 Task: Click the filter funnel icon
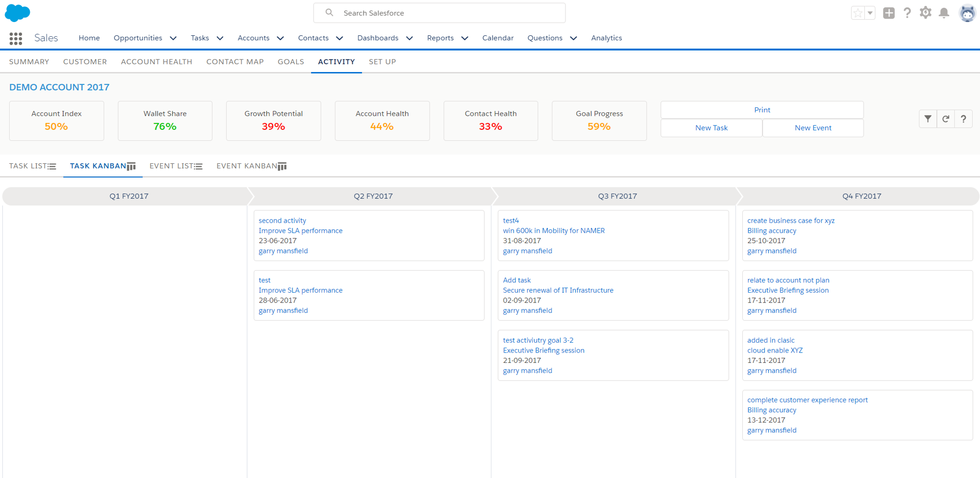click(928, 119)
